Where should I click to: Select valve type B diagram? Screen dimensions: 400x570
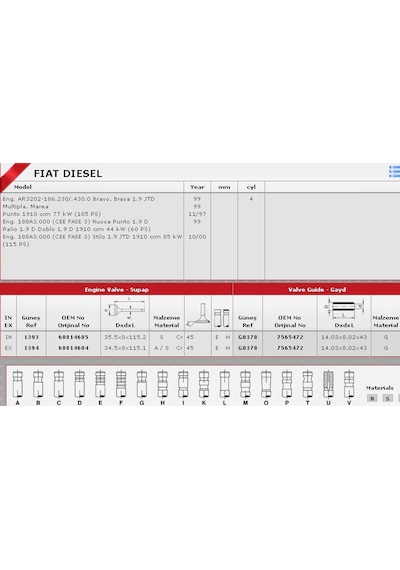coord(38,385)
